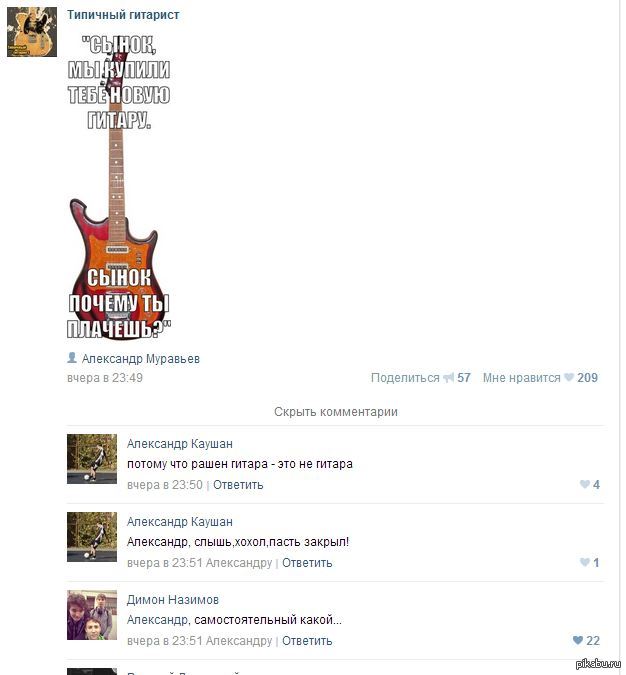Click the megaphone share icon with 57
This screenshot has width=626, height=675.
449,378
